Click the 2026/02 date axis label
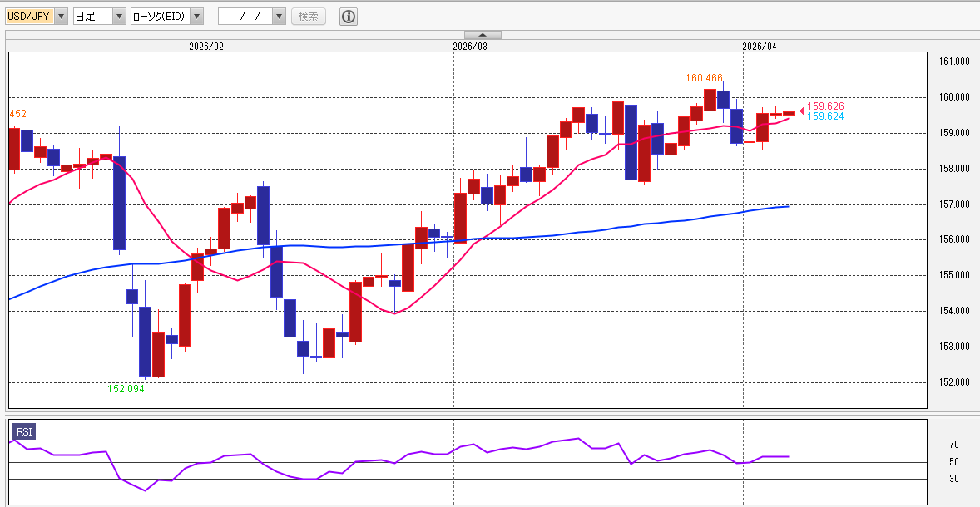 [205, 47]
